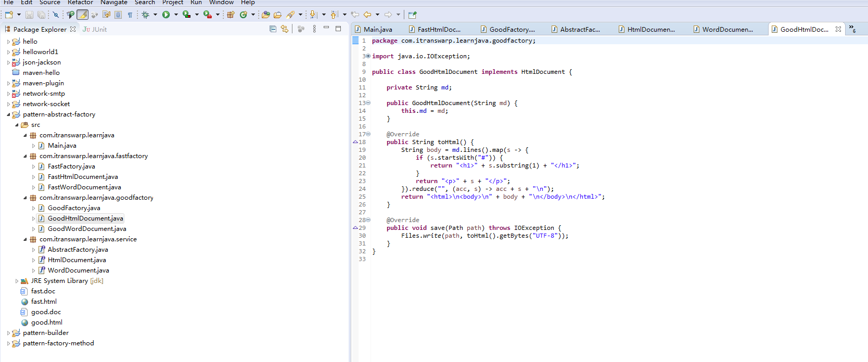Minimize the Package Explorer panel
This screenshot has height=362, width=868.
coord(326,28)
